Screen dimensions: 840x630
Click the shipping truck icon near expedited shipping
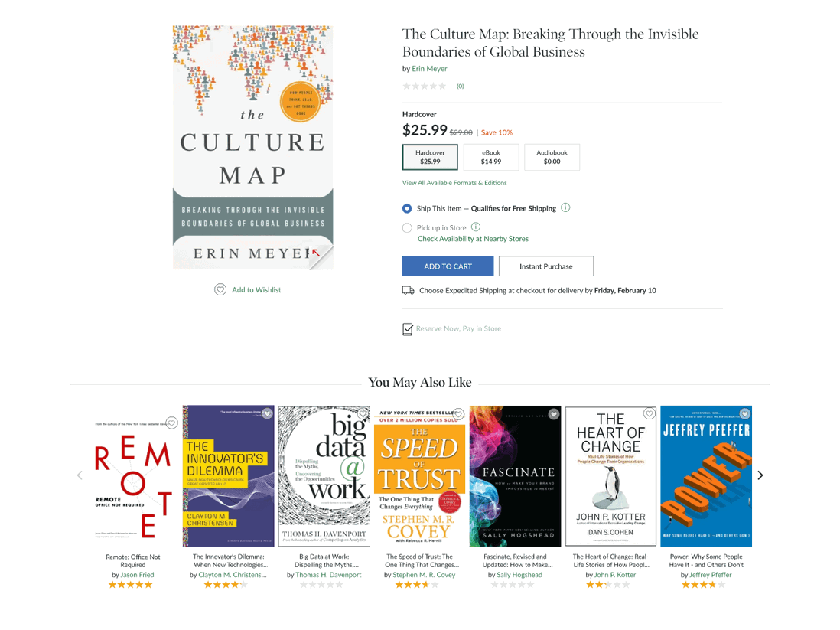[409, 290]
